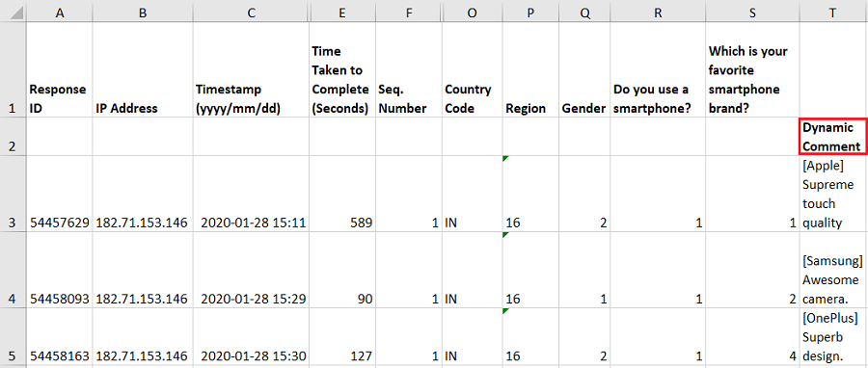Image resolution: width=868 pixels, height=368 pixels.
Task: Select the 'Dynamic Comment' cell
Action: click(833, 137)
